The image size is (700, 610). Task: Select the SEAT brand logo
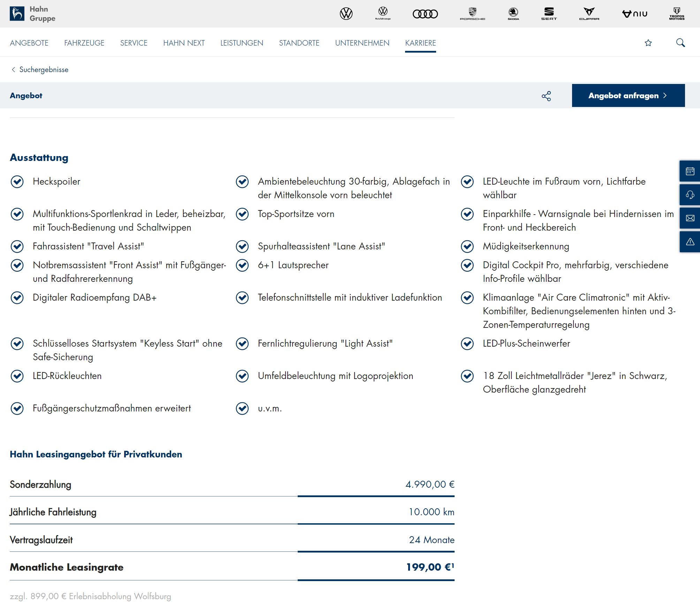549,14
